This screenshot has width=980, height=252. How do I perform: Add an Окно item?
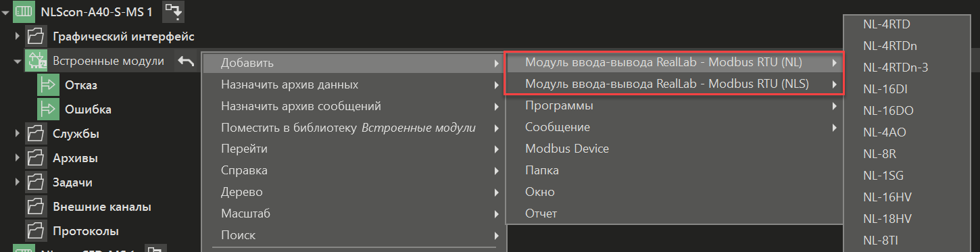[675, 192]
